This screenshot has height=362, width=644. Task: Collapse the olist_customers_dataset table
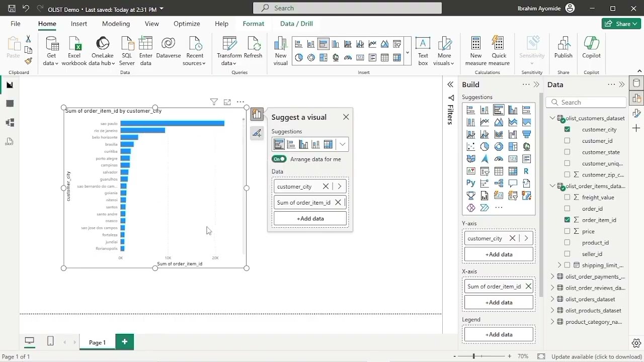click(552, 118)
